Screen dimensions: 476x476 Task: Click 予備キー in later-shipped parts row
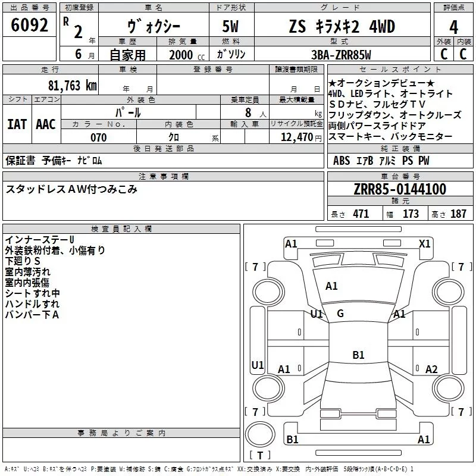[57, 160]
